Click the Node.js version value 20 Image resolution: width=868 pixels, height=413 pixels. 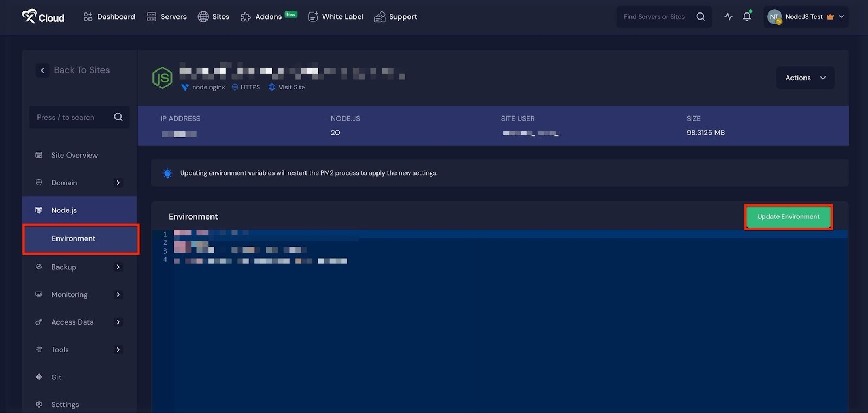point(335,133)
